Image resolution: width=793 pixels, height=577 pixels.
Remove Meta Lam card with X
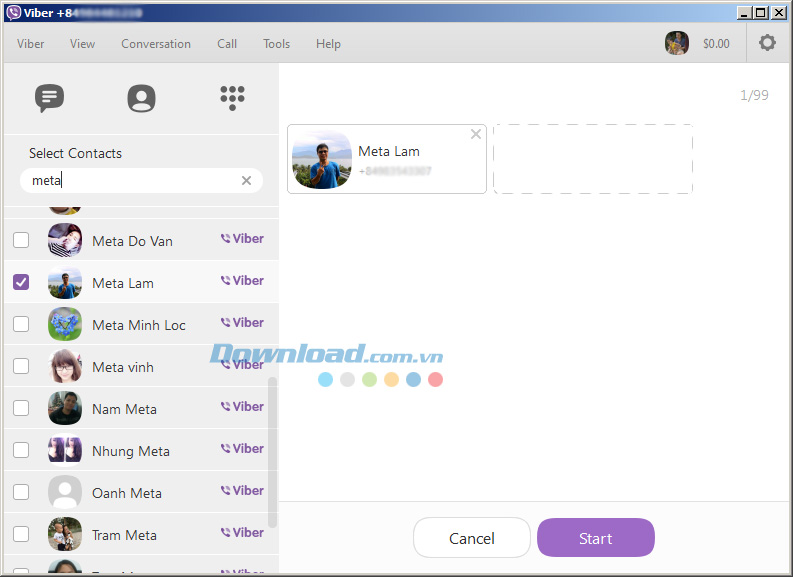coord(476,134)
